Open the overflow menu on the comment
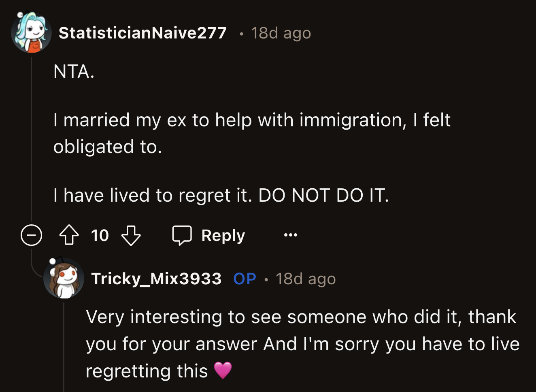This screenshot has width=536, height=392. [290, 235]
